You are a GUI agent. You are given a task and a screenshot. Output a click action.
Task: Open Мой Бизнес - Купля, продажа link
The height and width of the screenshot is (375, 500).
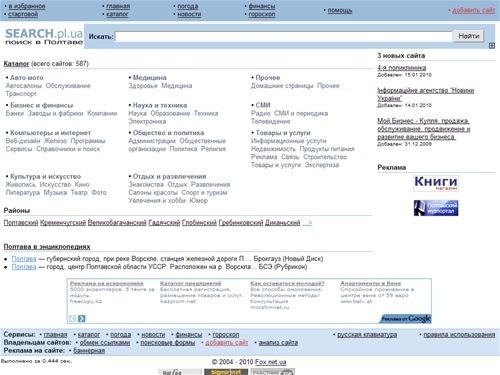[424, 129]
